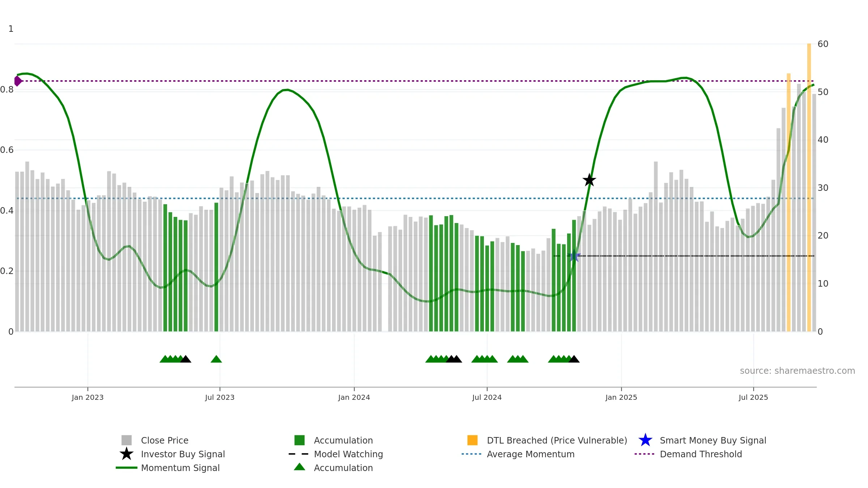Click the black star Investor Buy Signal legend icon

[127, 454]
